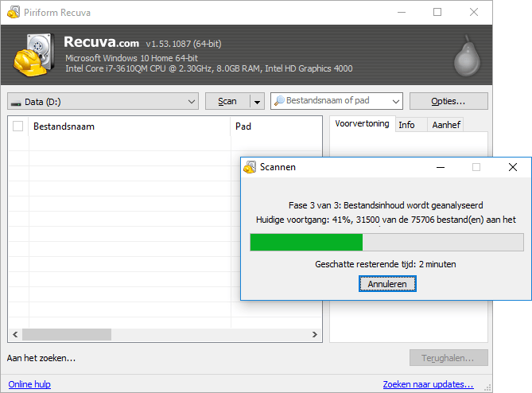
Task: Click the version text v1.53.1087 (64-bit)
Action: coord(184,44)
